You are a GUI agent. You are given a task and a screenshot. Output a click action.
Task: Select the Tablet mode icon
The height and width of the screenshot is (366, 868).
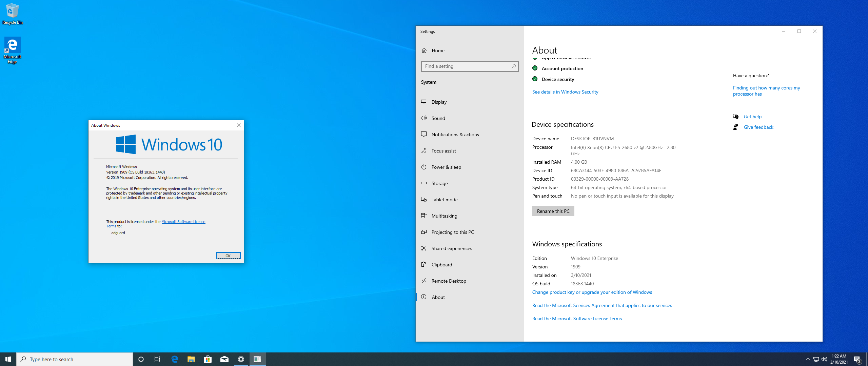(x=424, y=199)
